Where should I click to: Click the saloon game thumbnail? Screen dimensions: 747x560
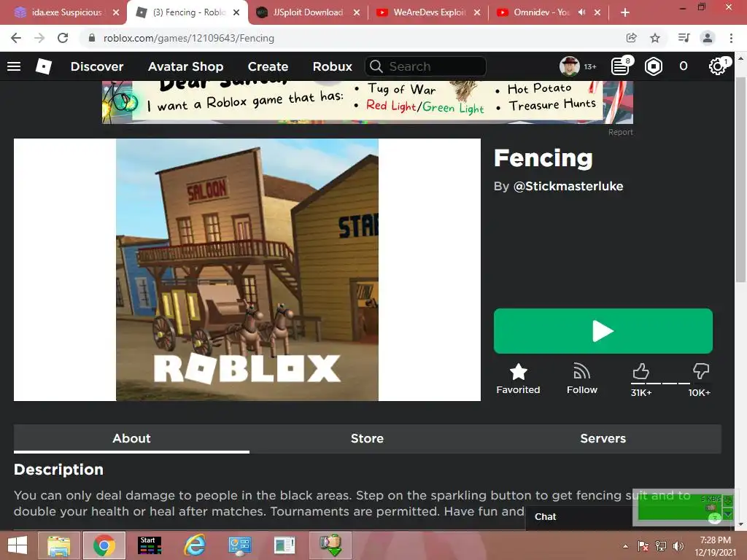(247, 270)
